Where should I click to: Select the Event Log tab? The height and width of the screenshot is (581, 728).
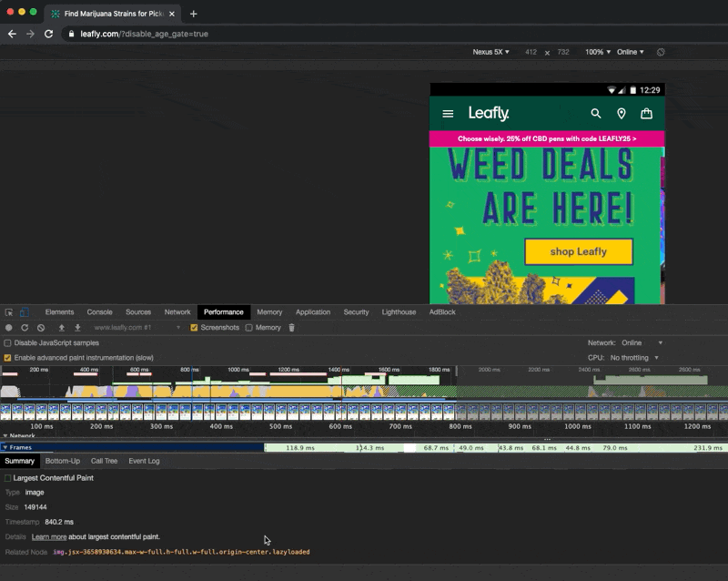click(x=144, y=461)
